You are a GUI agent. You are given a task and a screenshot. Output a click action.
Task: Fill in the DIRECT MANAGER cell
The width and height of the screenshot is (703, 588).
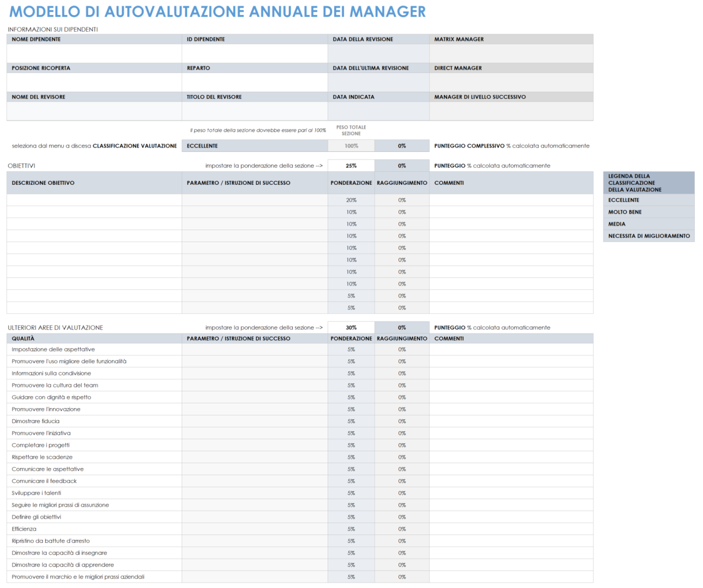[x=511, y=82]
